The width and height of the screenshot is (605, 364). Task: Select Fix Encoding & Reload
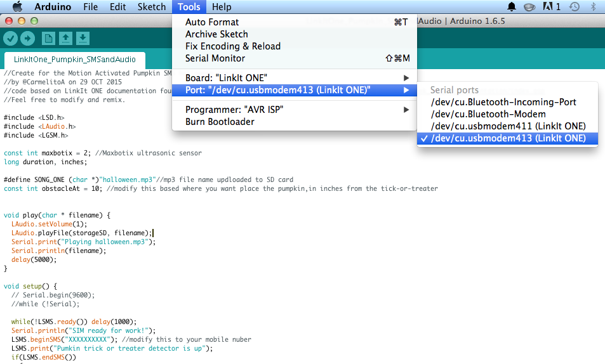(295, 46)
